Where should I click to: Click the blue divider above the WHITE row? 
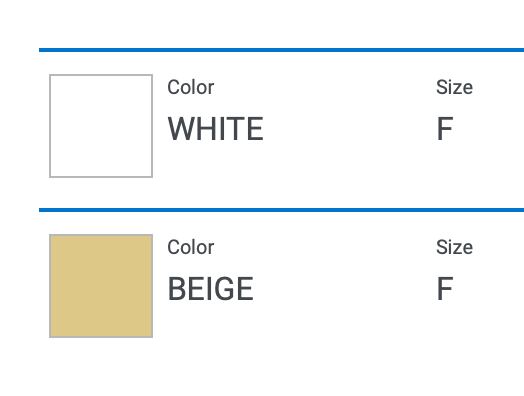coord(281,50)
